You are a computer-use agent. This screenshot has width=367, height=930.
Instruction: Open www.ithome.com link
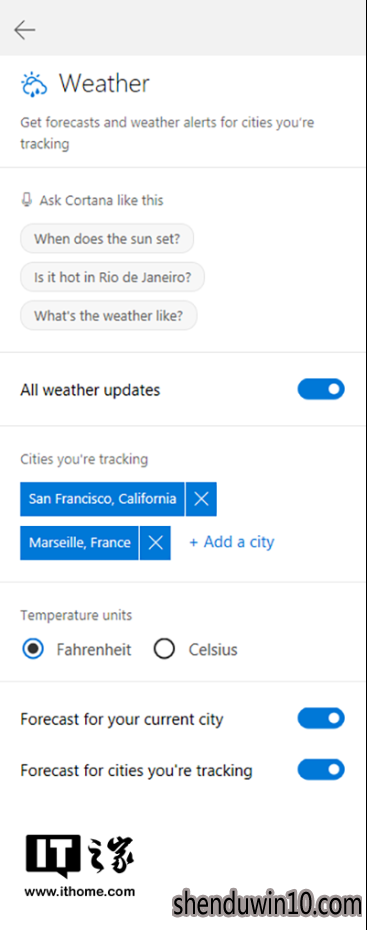click(79, 891)
